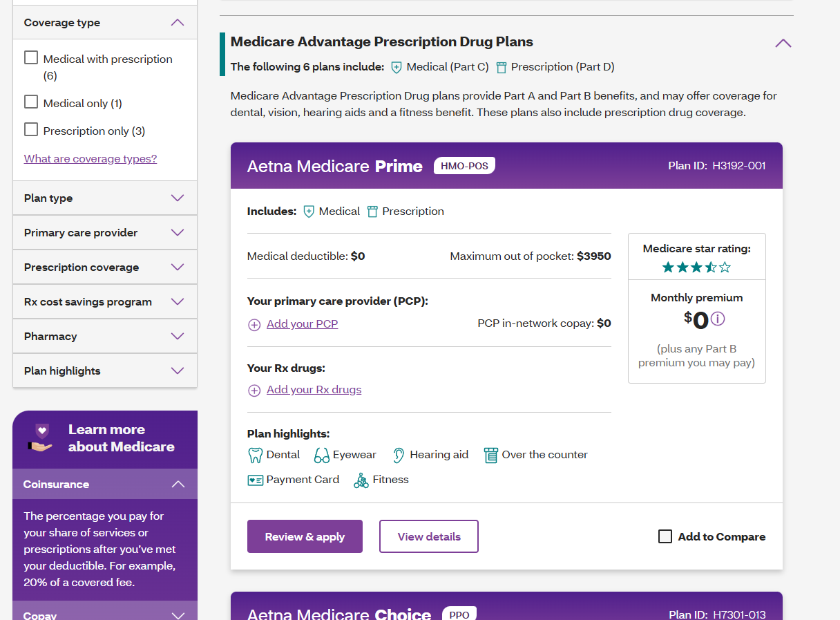
Task: Click the Plan highlights: label in the plan card
Action: coord(288,434)
